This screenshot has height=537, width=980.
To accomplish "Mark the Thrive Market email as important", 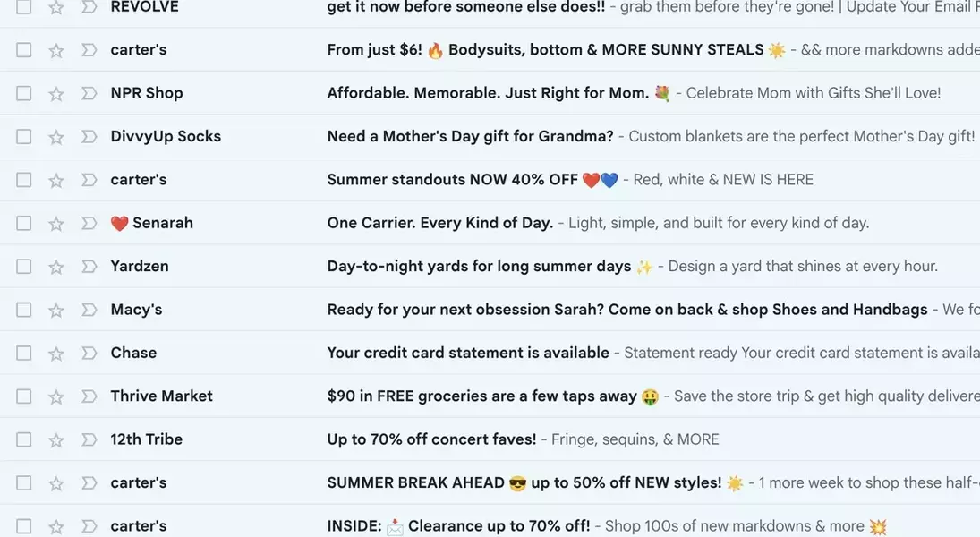I will tap(89, 396).
